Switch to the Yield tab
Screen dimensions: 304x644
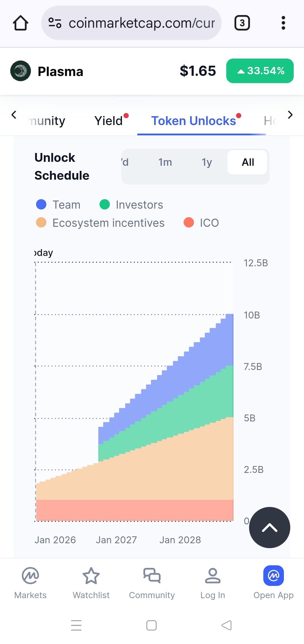pos(109,121)
